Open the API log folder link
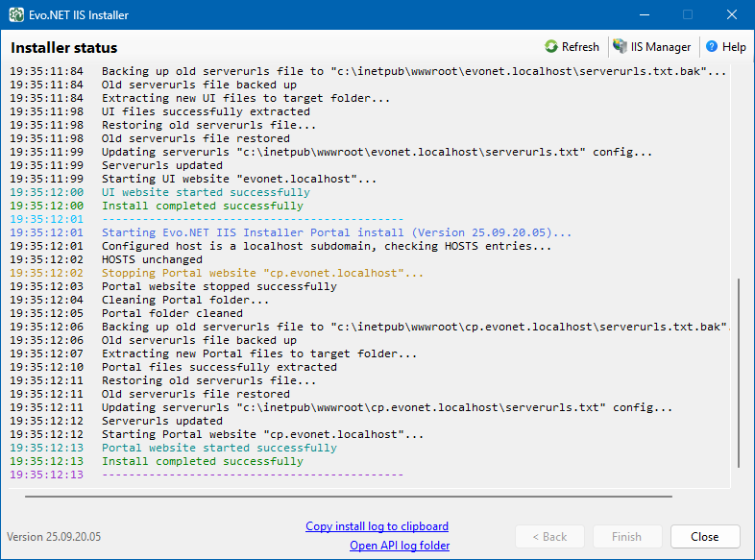Screen dimensions: 755x560 [x=400, y=546]
